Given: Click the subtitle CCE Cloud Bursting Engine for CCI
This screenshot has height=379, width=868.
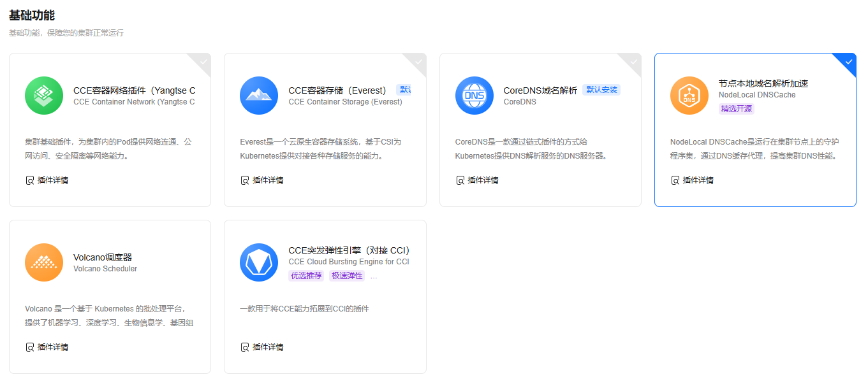Looking at the screenshot, I should (349, 262).
